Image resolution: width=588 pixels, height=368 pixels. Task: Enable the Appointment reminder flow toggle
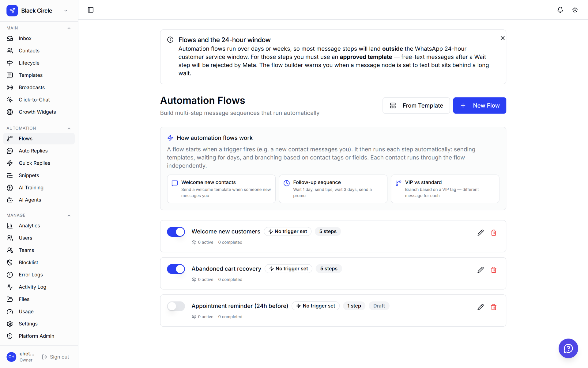pos(176,306)
